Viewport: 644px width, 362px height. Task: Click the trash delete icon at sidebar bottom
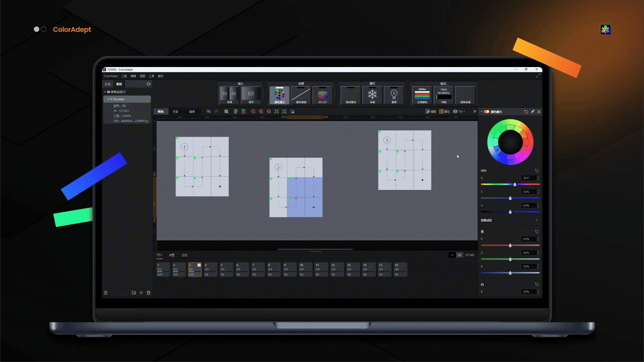pos(149,293)
